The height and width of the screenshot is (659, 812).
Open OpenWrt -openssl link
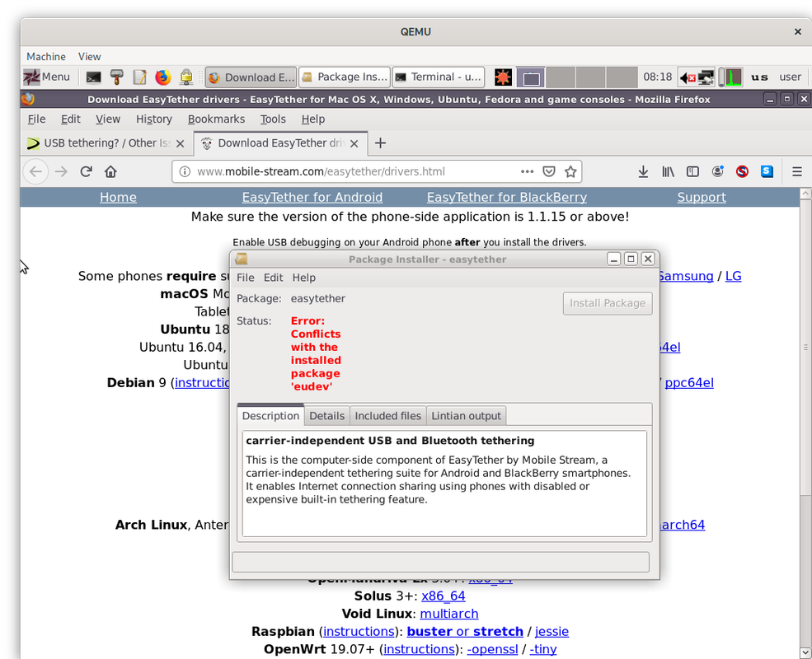click(492, 649)
